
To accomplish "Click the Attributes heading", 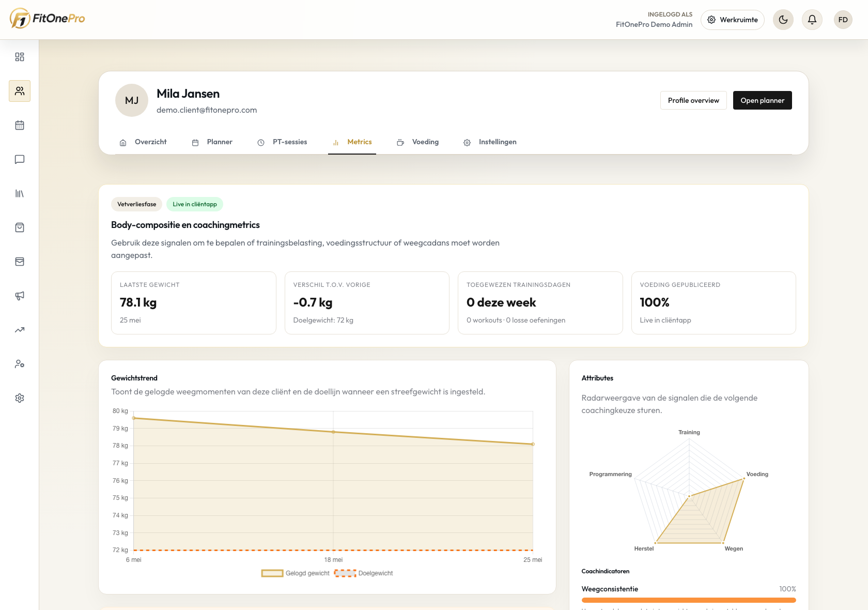I will click(597, 378).
